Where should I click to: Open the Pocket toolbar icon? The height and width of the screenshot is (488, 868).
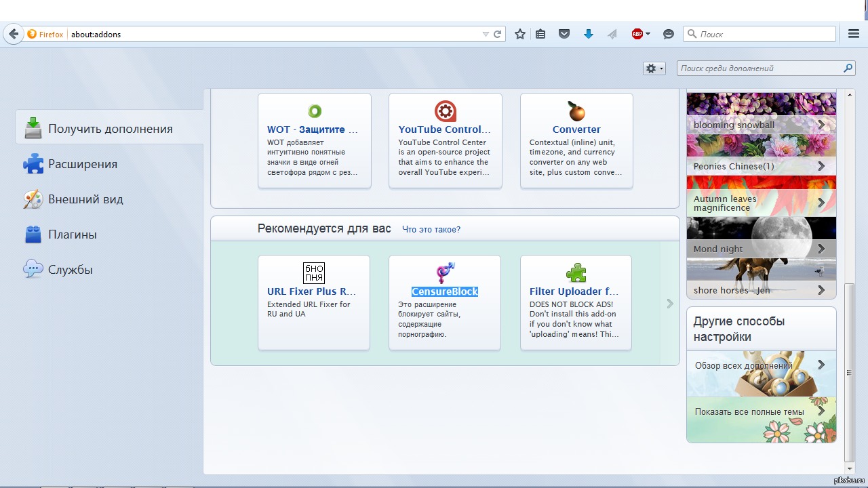pos(564,34)
